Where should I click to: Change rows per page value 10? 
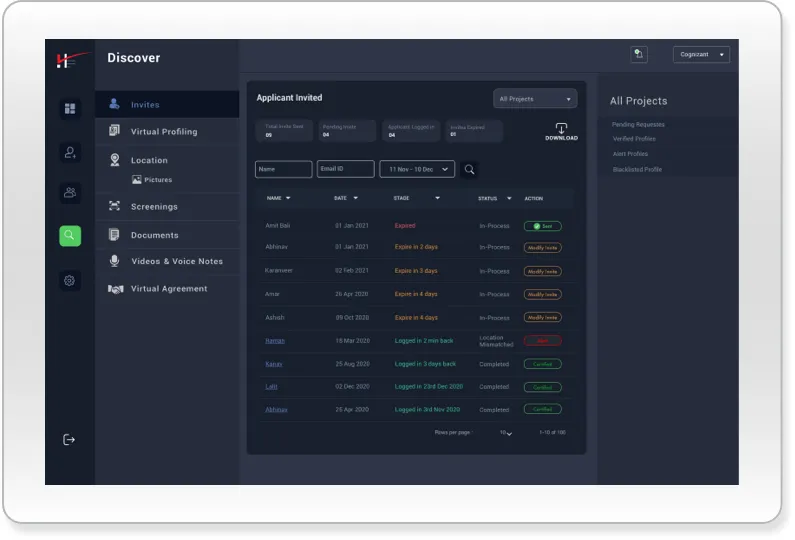pos(505,433)
